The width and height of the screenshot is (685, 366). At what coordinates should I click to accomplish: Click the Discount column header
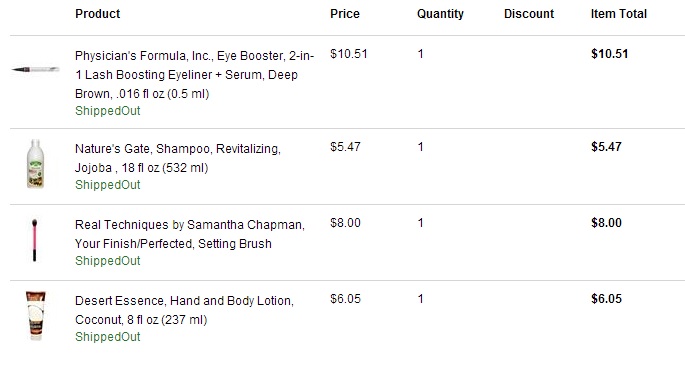[x=529, y=14]
